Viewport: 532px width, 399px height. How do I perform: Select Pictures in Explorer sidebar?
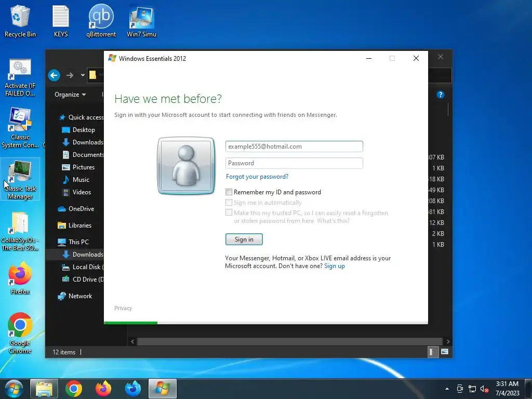78,167
